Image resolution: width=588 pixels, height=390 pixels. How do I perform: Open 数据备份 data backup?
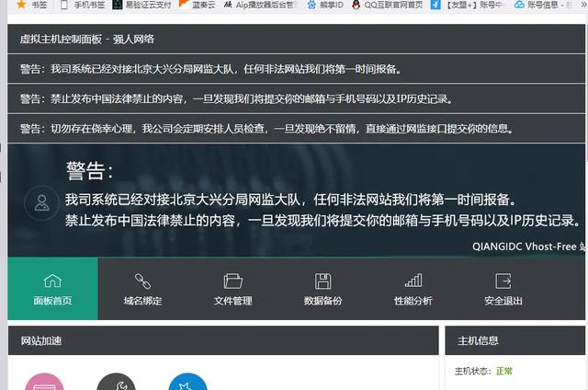click(x=322, y=288)
